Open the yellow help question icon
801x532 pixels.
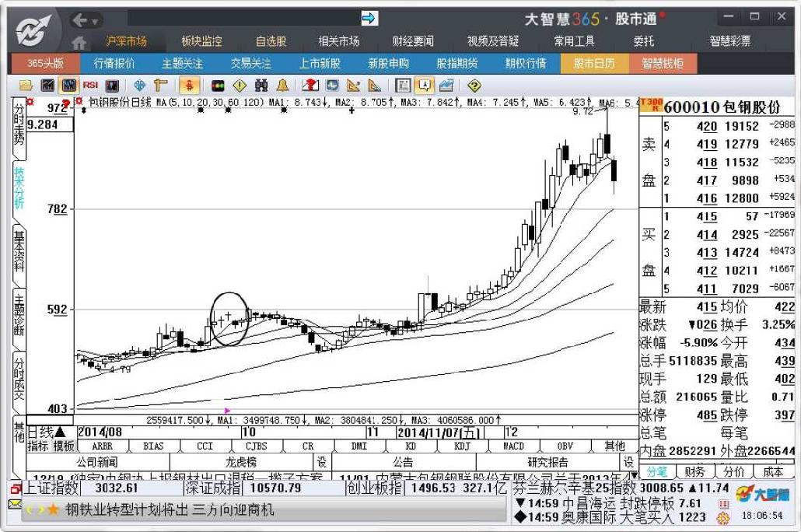(x=474, y=86)
